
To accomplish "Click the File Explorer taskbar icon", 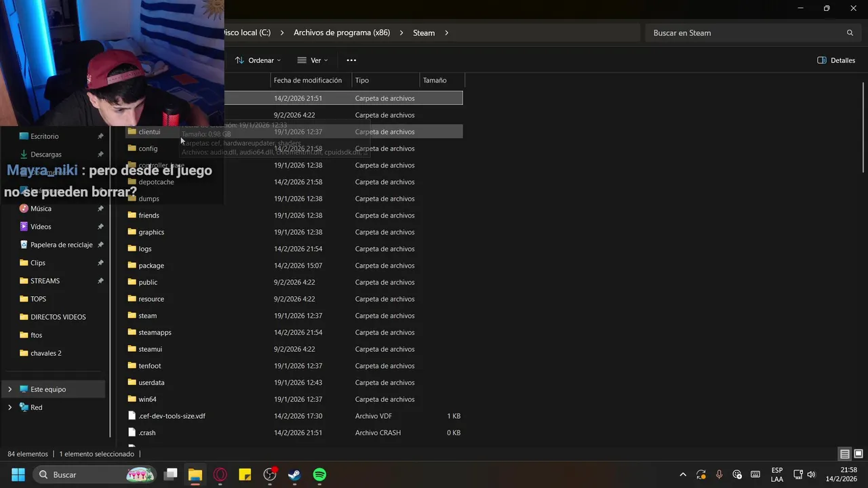I will [195, 474].
